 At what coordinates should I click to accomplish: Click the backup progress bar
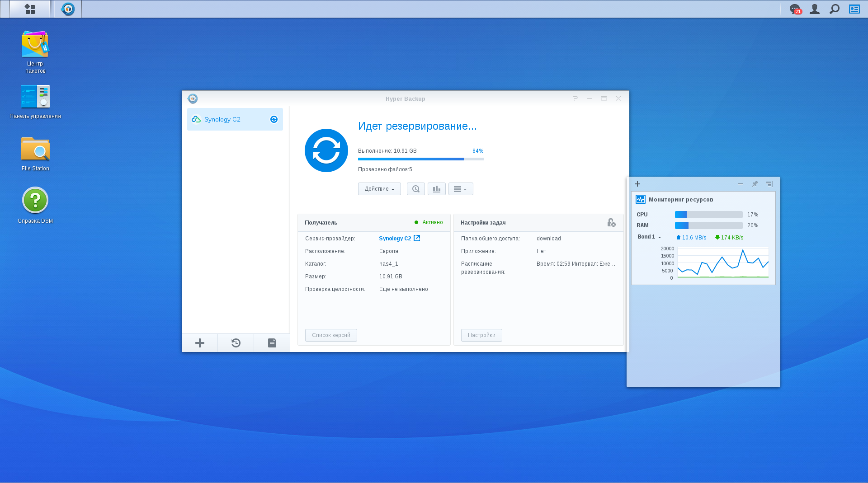coord(421,159)
